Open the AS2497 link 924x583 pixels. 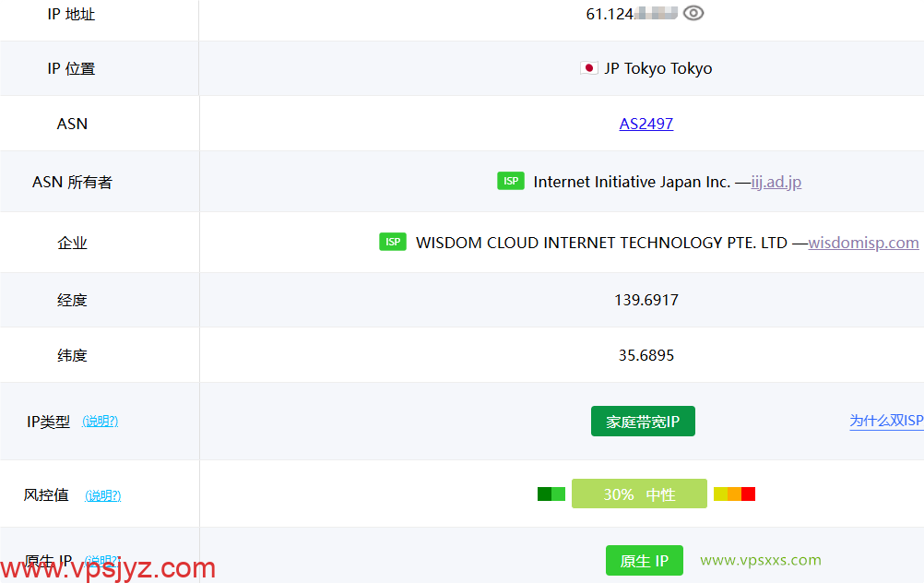pos(646,124)
